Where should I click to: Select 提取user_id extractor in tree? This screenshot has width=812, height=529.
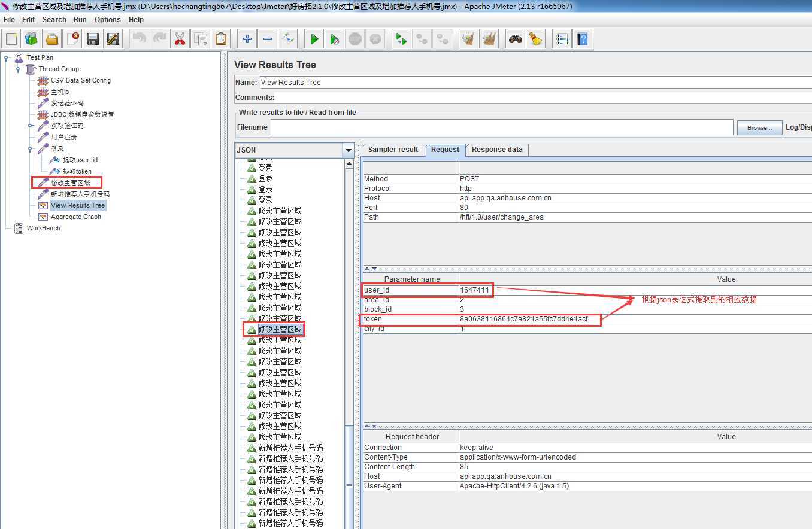coord(80,160)
